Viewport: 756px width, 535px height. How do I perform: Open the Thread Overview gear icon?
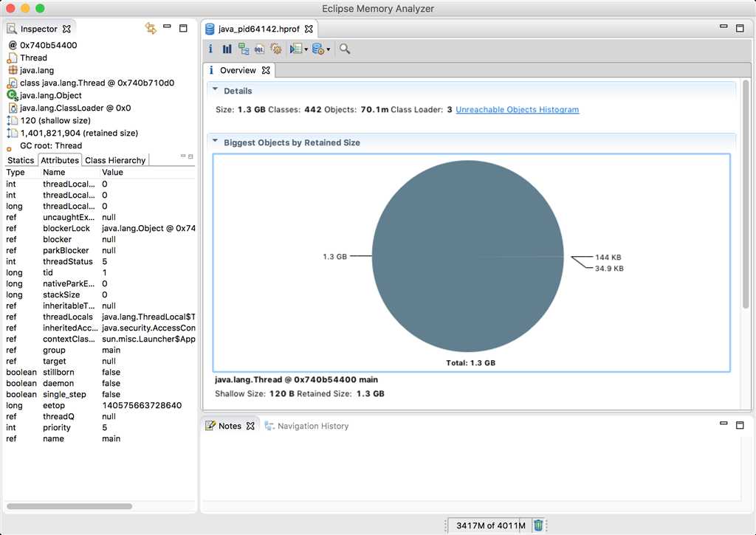pyautogui.click(x=276, y=49)
